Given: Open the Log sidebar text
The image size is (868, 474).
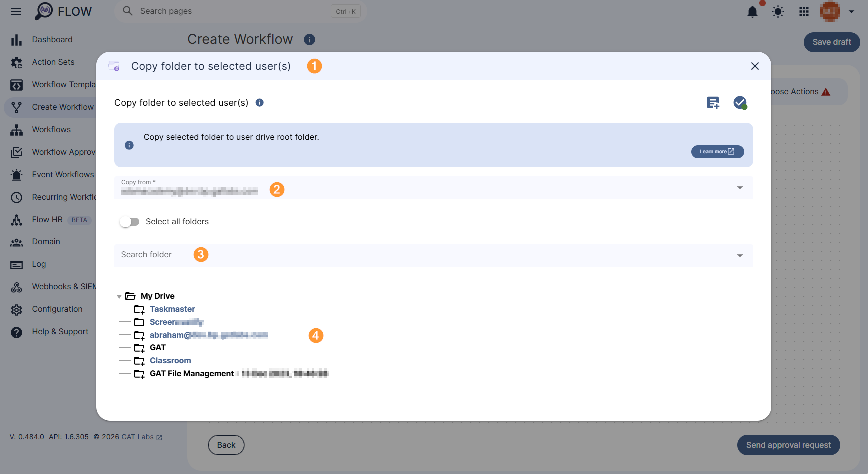Looking at the screenshot, I should [39, 264].
